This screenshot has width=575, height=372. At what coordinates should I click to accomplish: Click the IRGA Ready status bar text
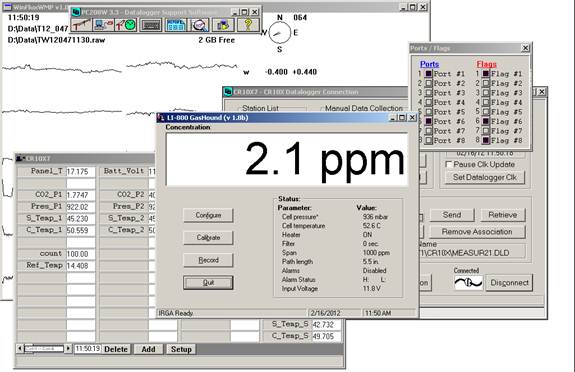coord(176,313)
